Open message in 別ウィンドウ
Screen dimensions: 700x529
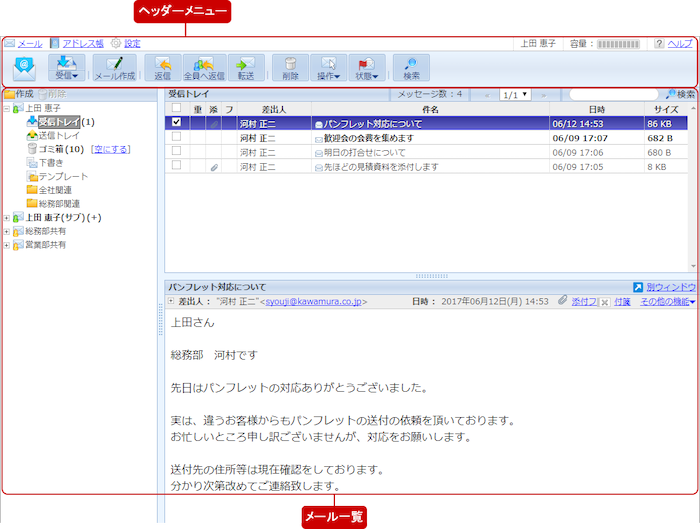click(x=661, y=286)
